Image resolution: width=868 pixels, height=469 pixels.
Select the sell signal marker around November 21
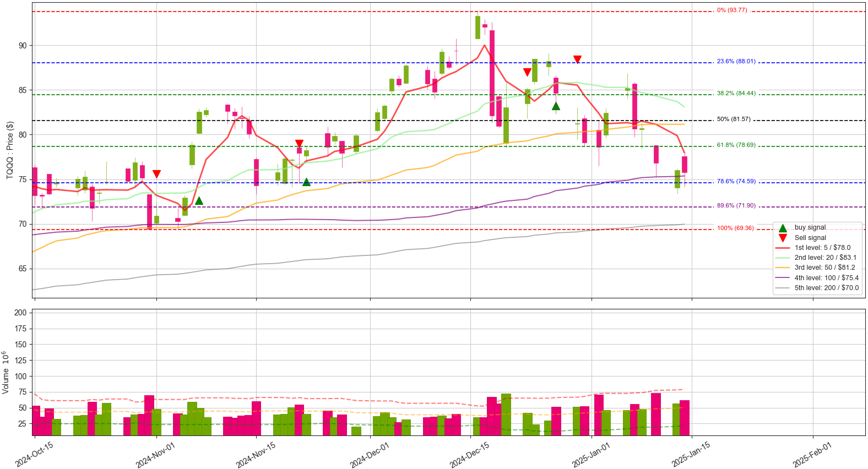click(x=299, y=144)
